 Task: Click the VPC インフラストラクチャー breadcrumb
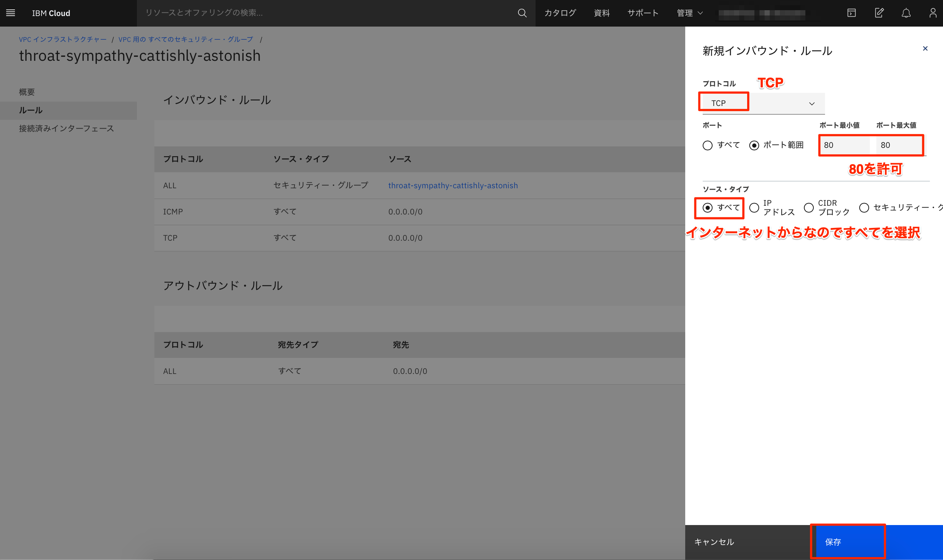point(63,40)
